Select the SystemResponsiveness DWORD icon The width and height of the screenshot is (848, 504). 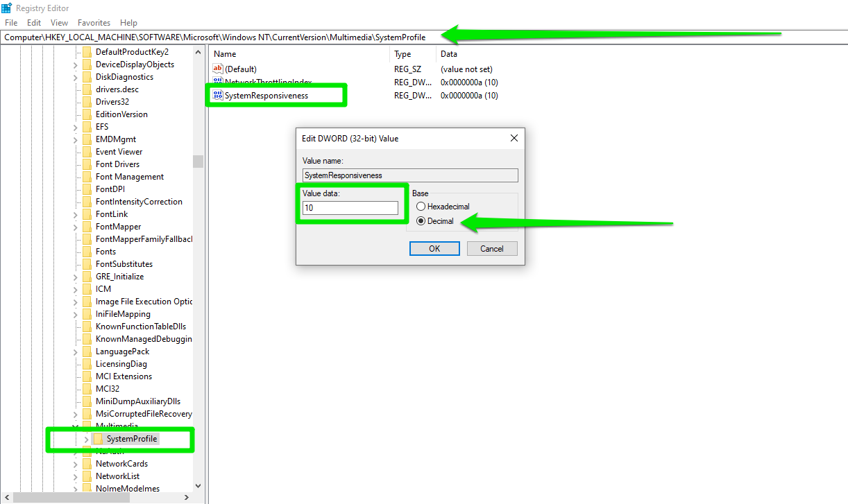tap(218, 95)
